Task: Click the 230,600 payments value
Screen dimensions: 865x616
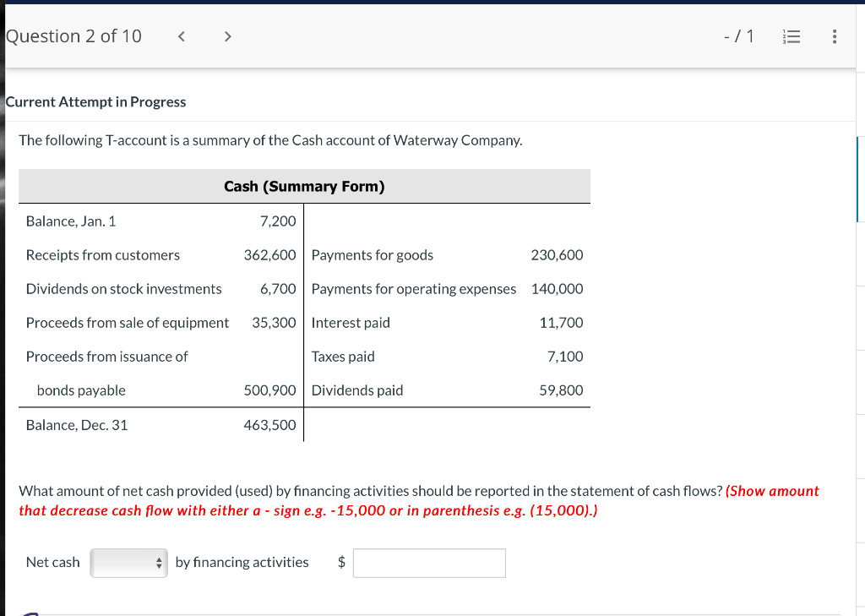Action: click(x=558, y=255)
